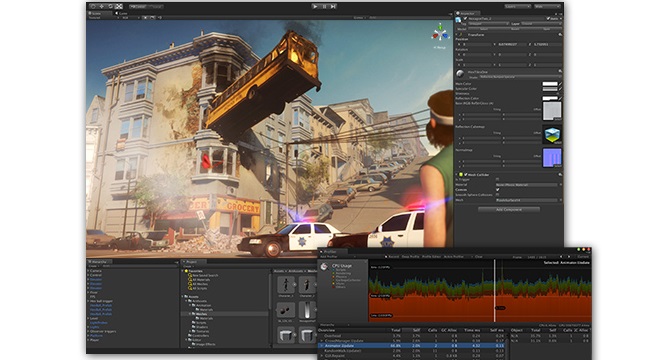Select the Move tool in the toolbar

[x=102, y=6]
